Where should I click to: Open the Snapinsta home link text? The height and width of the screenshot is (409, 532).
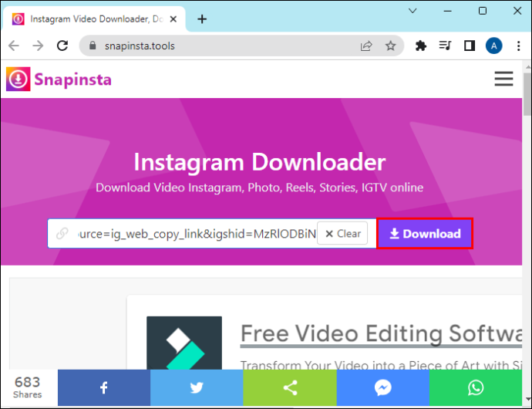72,79
